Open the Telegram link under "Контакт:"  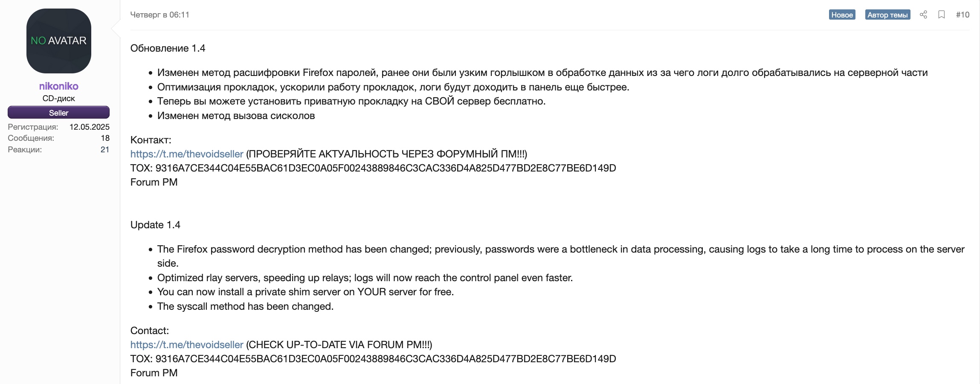187,154
